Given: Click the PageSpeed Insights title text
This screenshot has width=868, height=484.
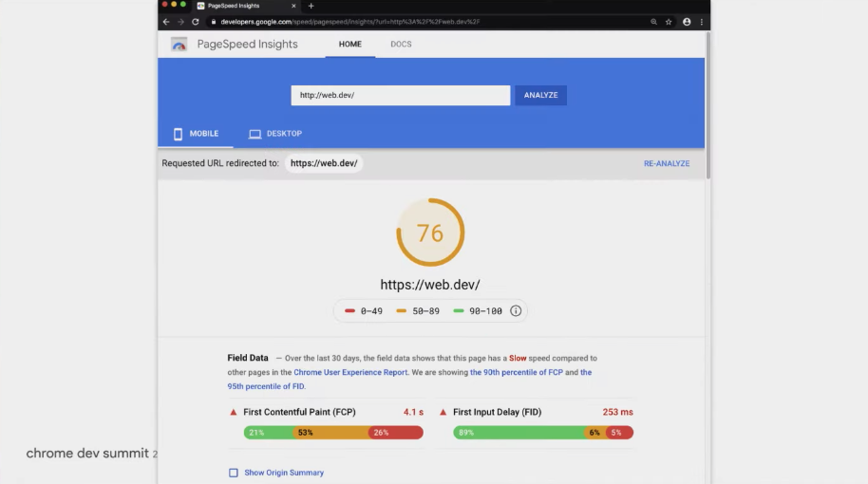Looking at the screenshot, I should coord(248,45).
